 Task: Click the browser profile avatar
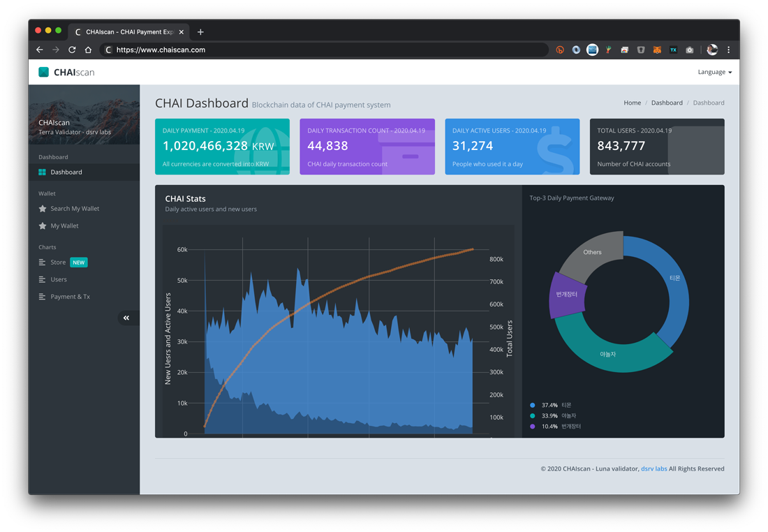712,50
